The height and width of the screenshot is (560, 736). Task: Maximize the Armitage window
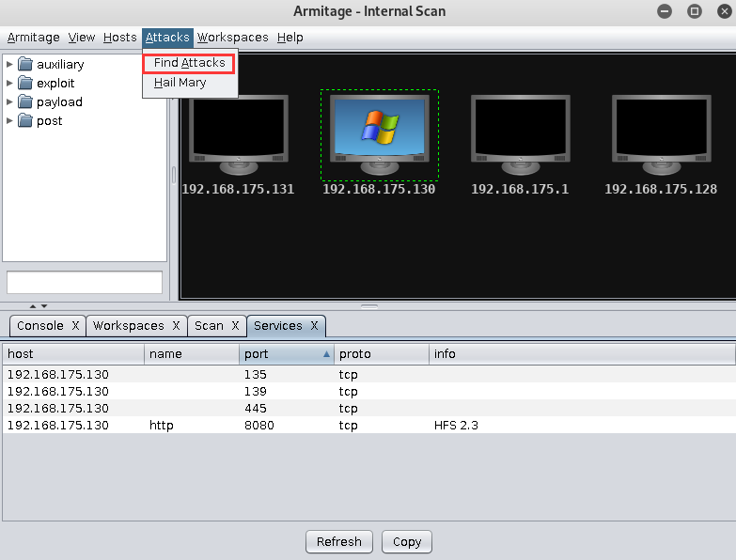pos(695,10)
